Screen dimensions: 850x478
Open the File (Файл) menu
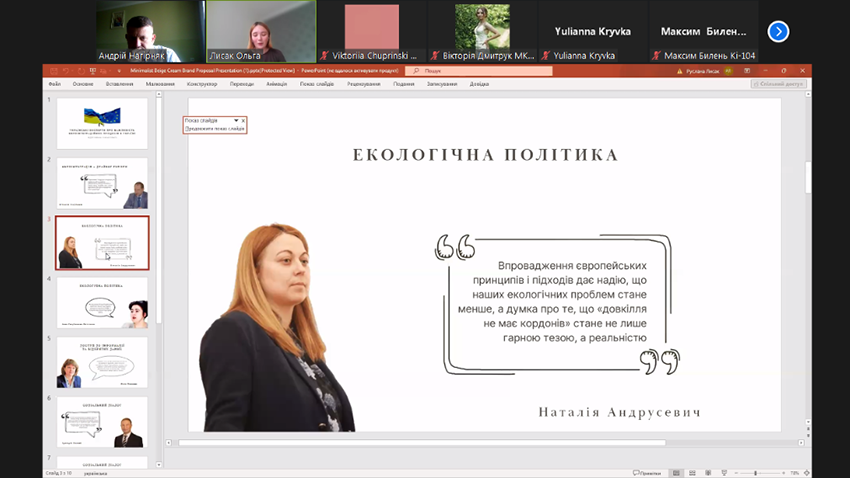[54, 84]
